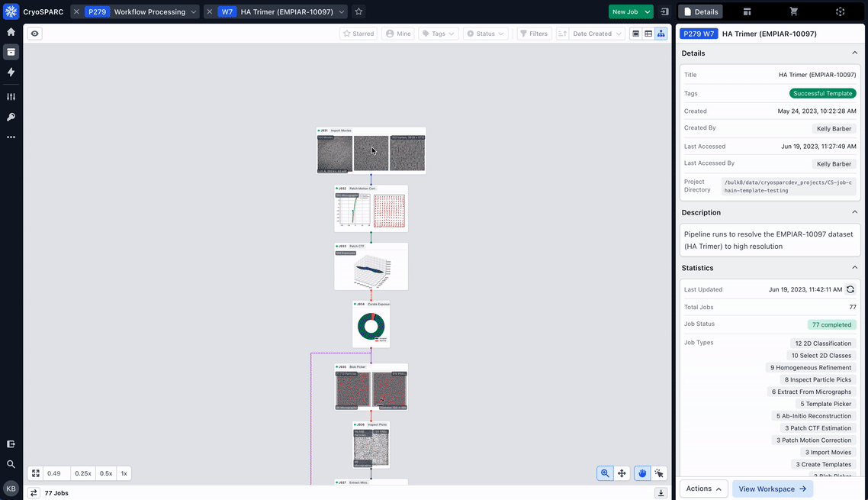Select the Details tab
868x500 pixels.
click(x=700, y=11)
